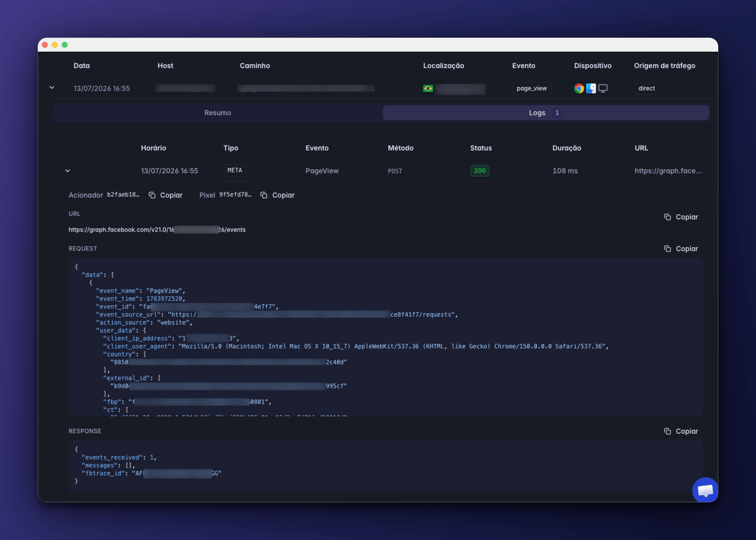
Task: Copy the REQUEST JSON body
Action: [x=681, y=248]
